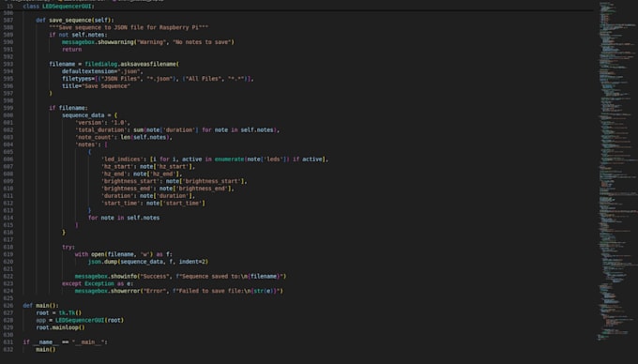Click title="Save Sequence" argument
Viewport: 638px width, 364px height.
[96, 85]
